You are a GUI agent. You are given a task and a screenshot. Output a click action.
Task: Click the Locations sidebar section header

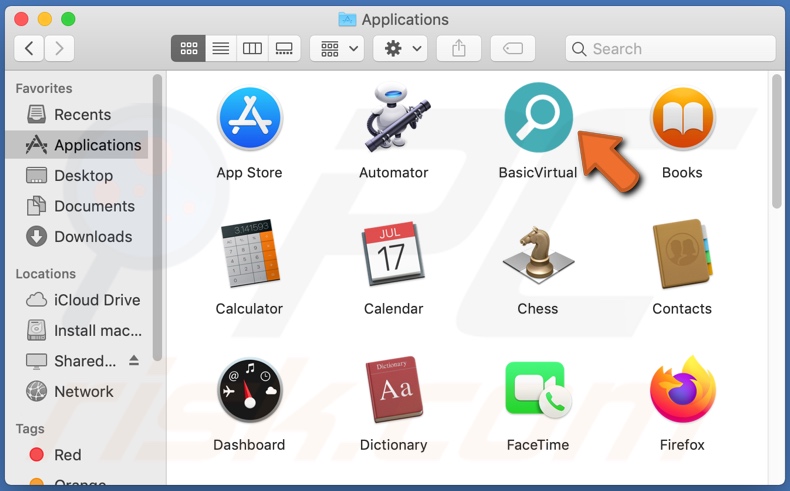45,273
